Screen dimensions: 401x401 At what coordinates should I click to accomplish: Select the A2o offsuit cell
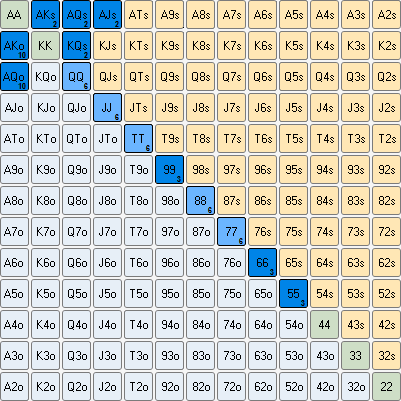(14, 387)
